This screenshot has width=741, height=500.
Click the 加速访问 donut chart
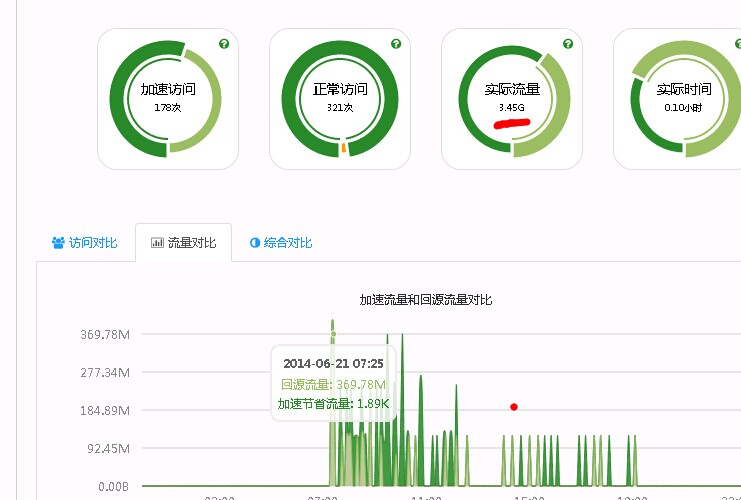[166, 99]
